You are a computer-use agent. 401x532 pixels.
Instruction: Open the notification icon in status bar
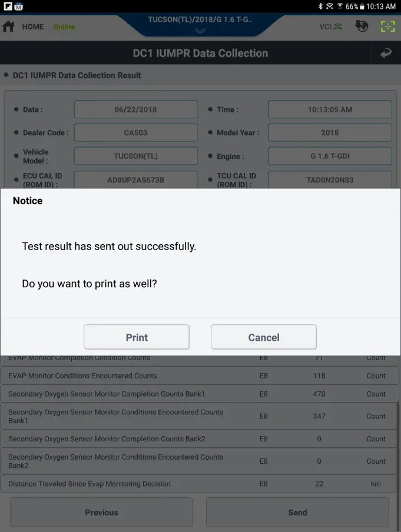[8, 6]
